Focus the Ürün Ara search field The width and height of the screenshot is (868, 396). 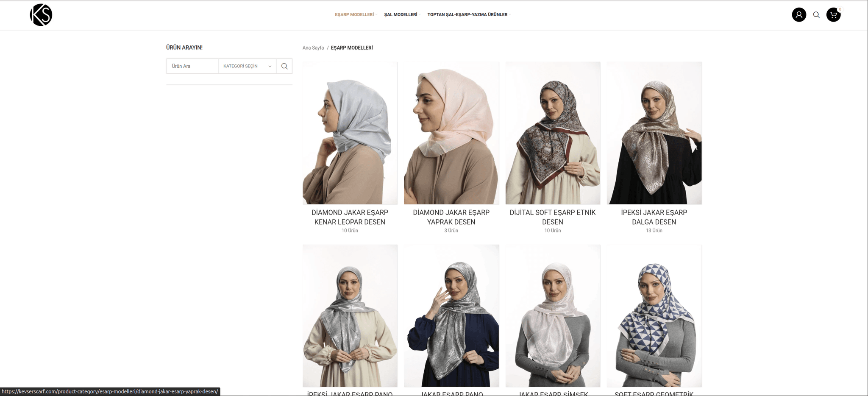pos(193,66)
